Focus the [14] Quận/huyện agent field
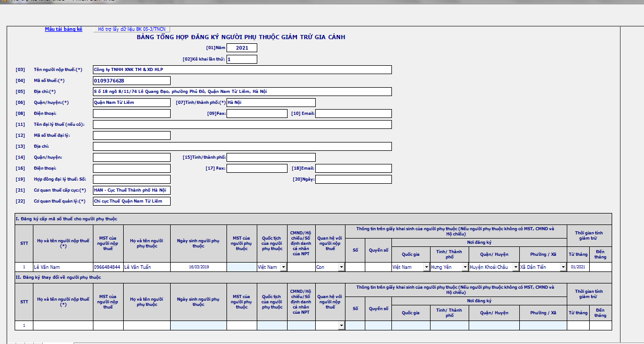Screen dimensions: 644x344 point(132,157)
